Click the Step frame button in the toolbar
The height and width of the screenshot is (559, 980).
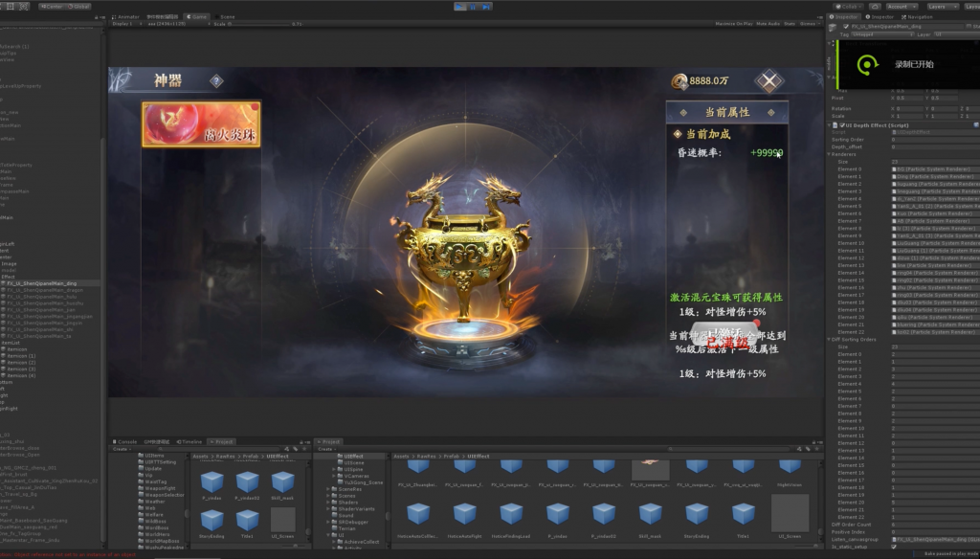(x=486, y=7)
